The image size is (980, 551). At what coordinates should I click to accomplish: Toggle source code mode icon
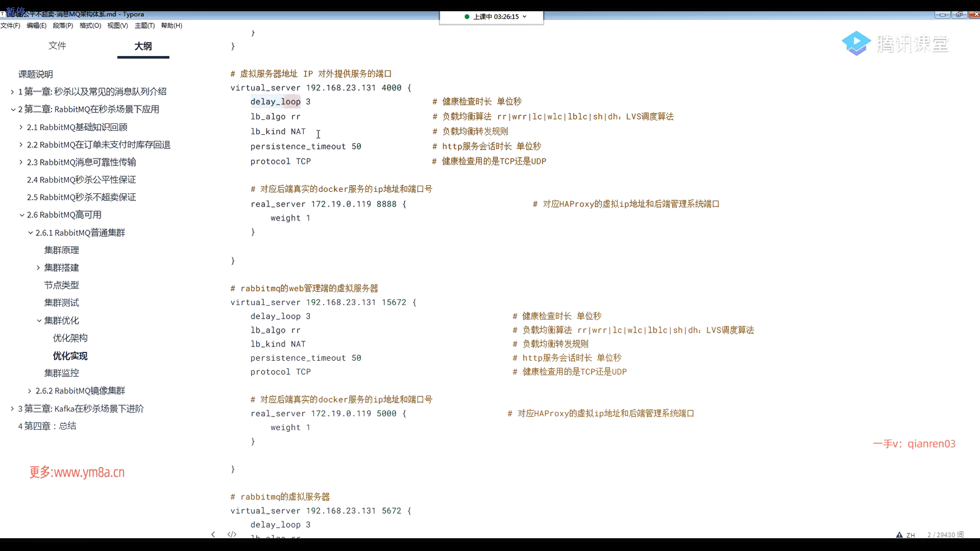tap(232, 534)
